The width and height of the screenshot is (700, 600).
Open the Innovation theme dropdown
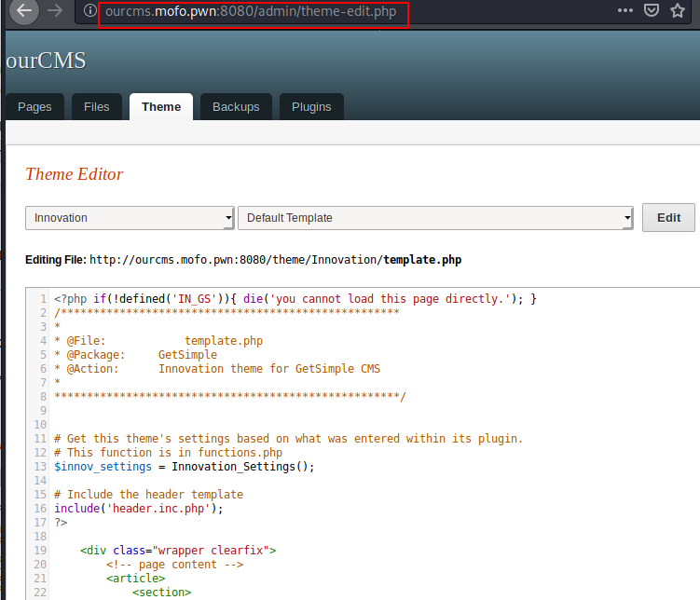[x=130, y=218]
